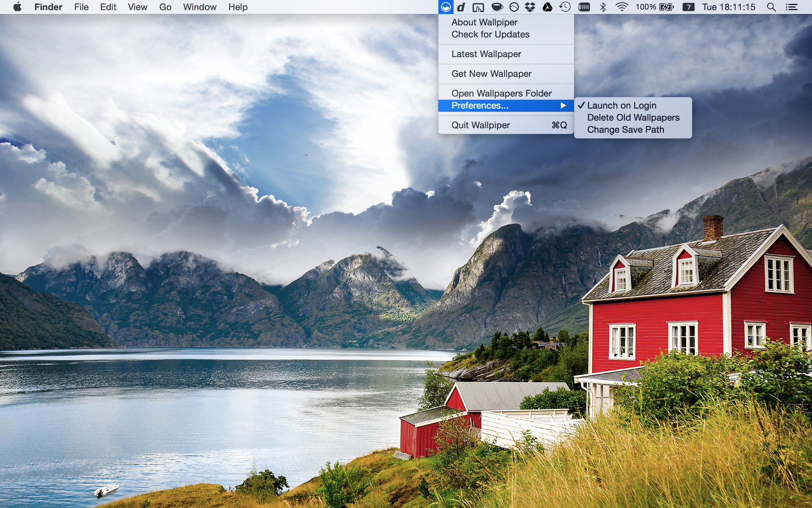Click the coffee cup menu bar icon
This screenshot has width=812, height=508.
click(497, 7)
